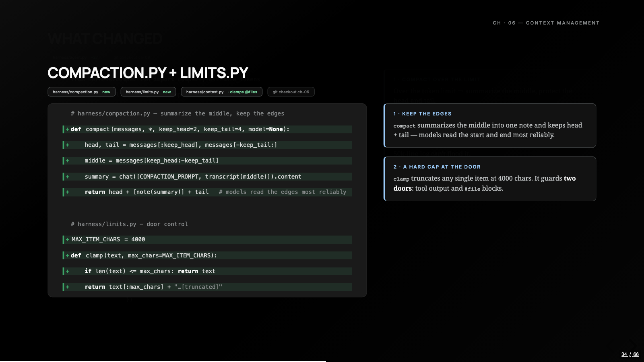Click the 'compact summarizes the middle' card paragraph
This screenshot has height=362, width=644.
coord(488,130)
